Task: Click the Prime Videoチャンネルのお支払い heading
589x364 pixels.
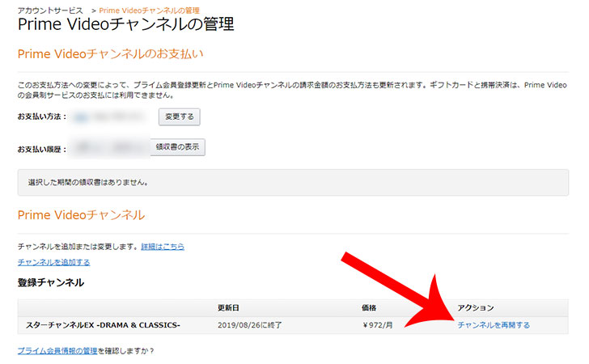Action: click(x=110, y=53)
